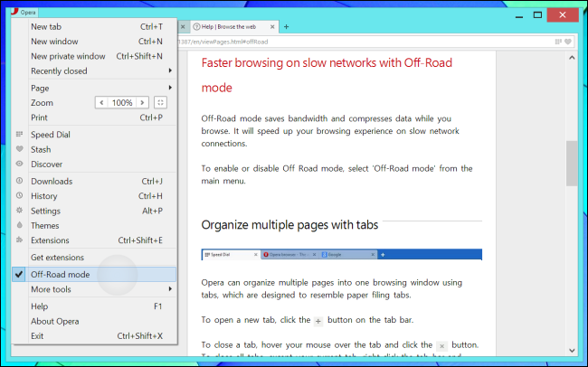588x367 pixels.
Task: Click the inline x button icon
Action: click(441, 346)
